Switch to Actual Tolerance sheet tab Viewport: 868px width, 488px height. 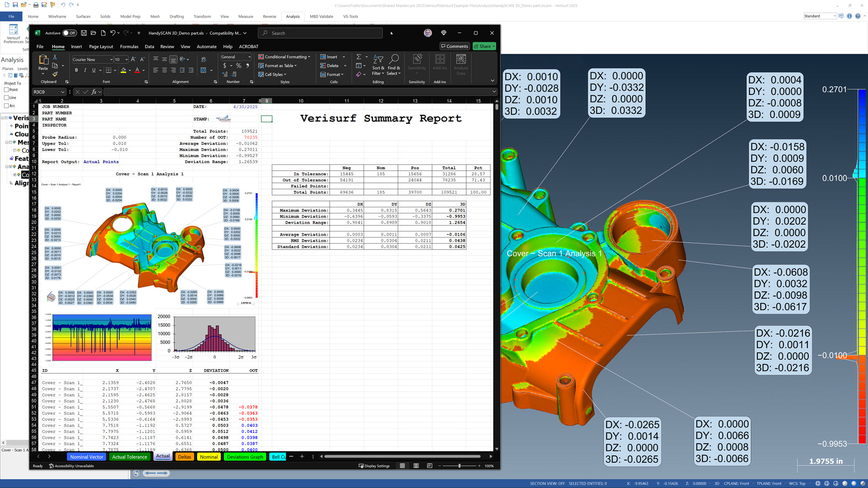130,457
